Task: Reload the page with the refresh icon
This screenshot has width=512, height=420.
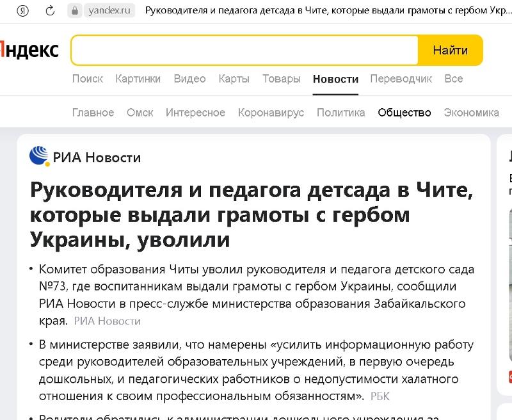Action: click(x=50, y=11)
